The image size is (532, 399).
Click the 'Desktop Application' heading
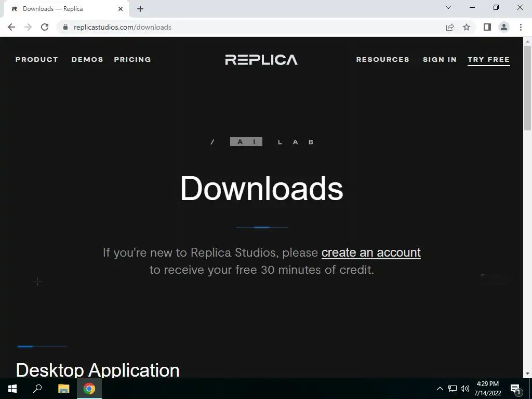[98, 370]
